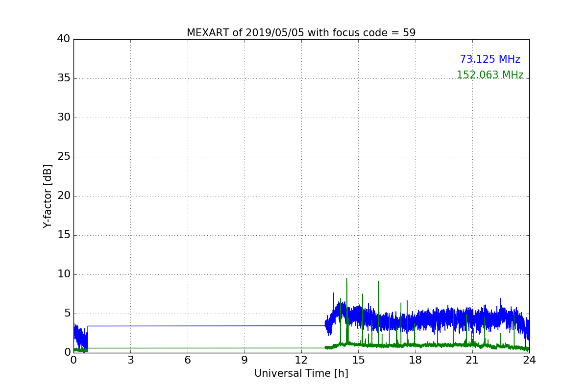Click the Universal Time [h] axis label
588x392 pixels.
click(x=301, y=373)
